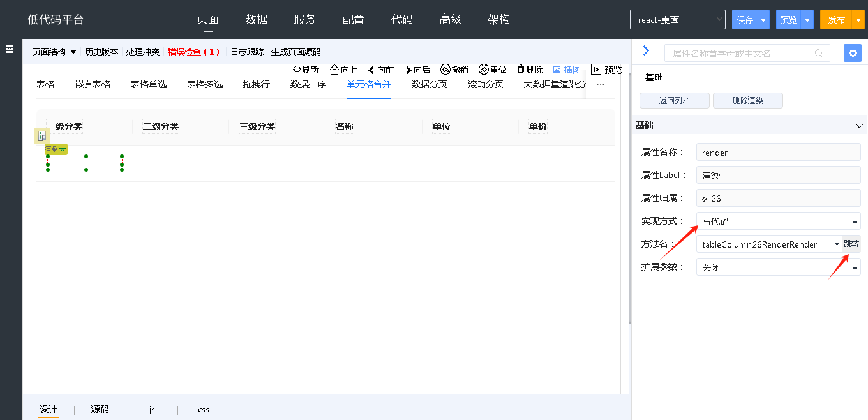Click the orange 发布 publish button
The width and height of the screenshot is (868, 420).
tap(837, 20)
